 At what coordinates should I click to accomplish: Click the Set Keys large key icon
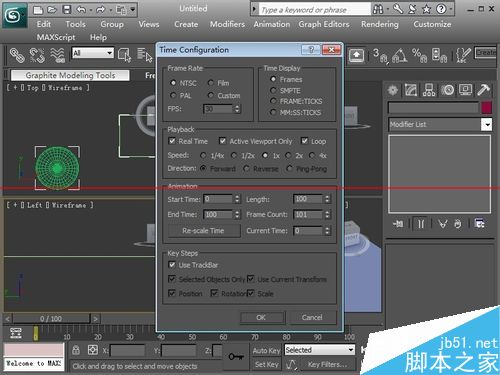tap(236, 357)
